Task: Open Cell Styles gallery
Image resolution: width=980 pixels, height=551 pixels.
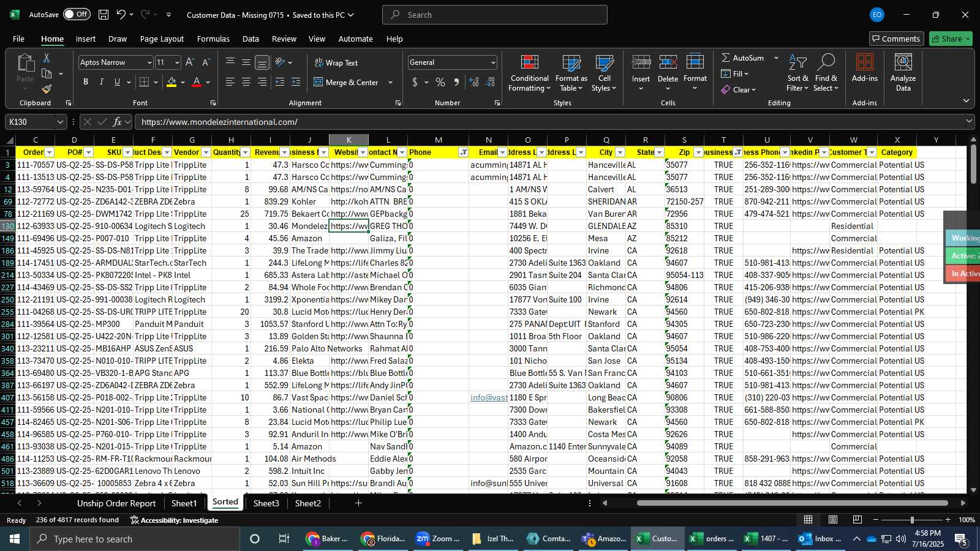Action: tap(605, 73)
